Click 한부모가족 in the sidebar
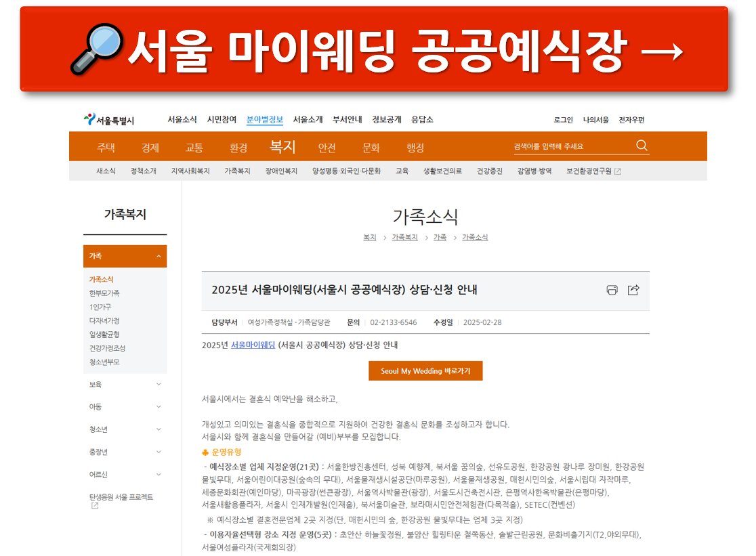756x556 pixels. (x=104, y=293)
